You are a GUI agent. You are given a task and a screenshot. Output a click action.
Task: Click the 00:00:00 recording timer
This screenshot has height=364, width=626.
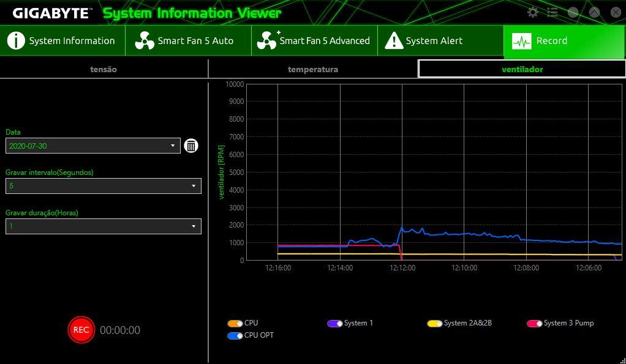tap(120, 330)
